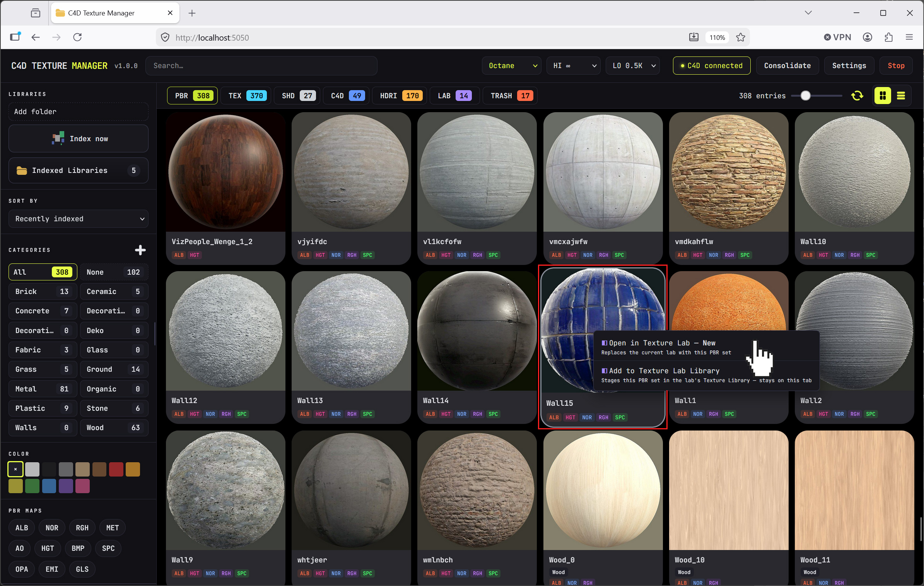Open the VizPeople_Wenge_1_2 thumbnail
Image resolution: width=924 pixels, height=586 pixels.
click(225, 172)
